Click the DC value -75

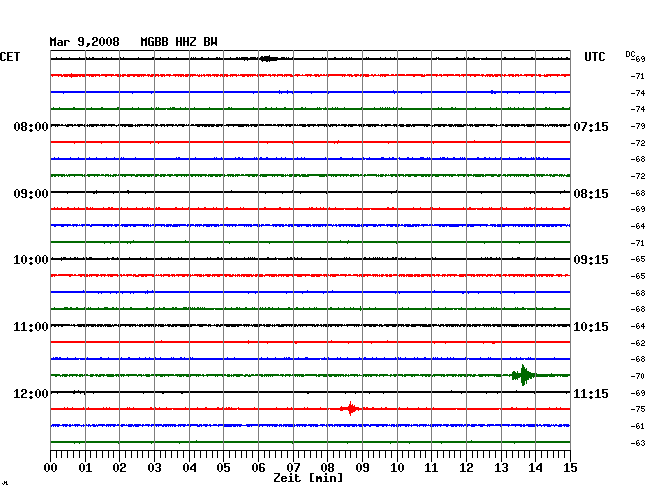pos(638,409)
